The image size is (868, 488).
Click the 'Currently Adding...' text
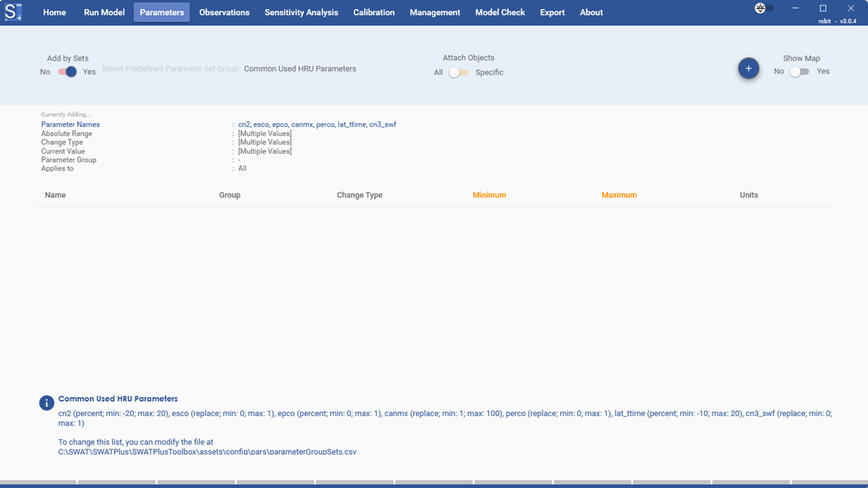66,115
